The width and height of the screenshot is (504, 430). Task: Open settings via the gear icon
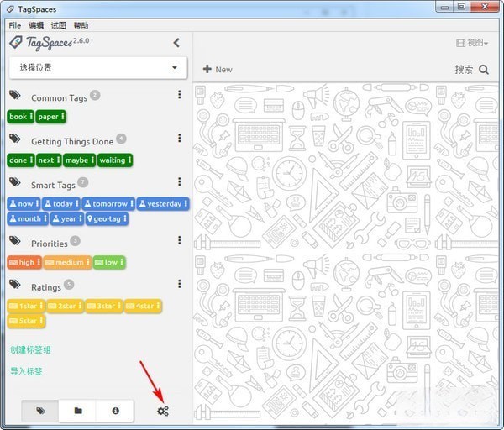point(163,411)
